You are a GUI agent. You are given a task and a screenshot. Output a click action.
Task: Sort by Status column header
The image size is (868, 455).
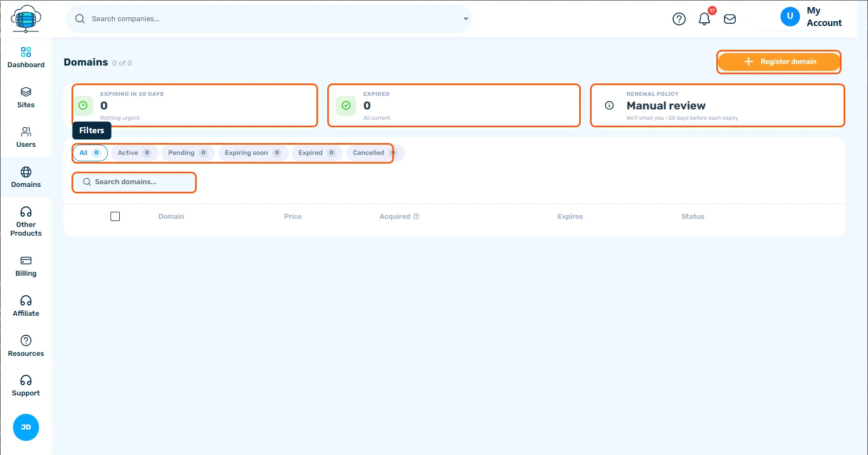pos(692,216)
